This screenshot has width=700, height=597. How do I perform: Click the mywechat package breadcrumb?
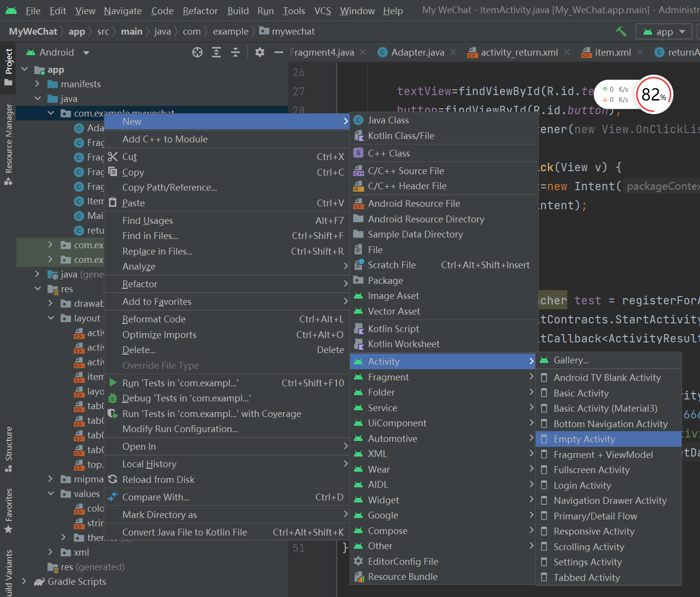point(287,32)
